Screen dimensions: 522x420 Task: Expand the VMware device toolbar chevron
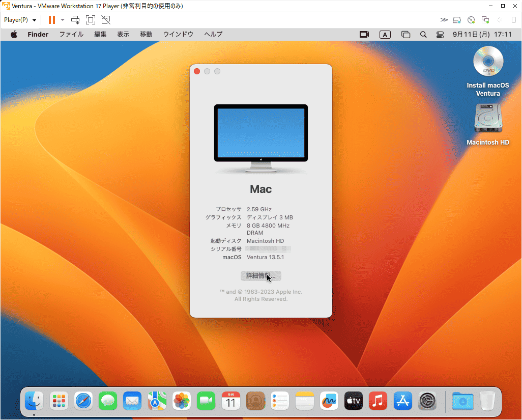444,20
